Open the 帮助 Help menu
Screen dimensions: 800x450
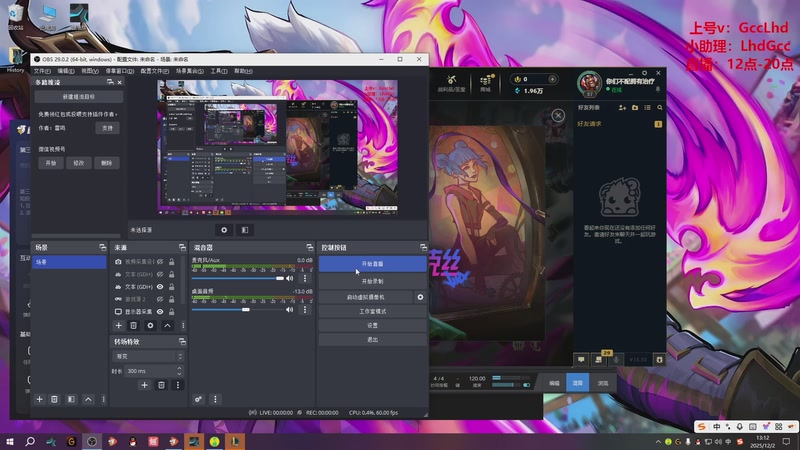point(243,71)
